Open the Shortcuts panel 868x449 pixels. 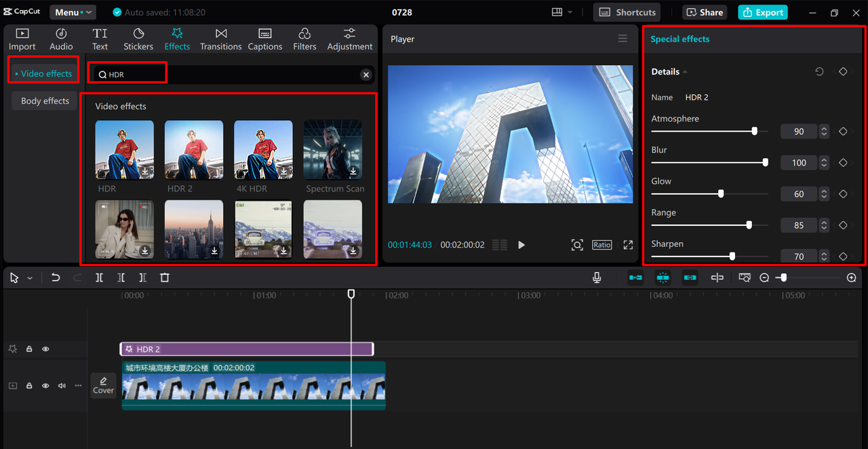(628, 12)
